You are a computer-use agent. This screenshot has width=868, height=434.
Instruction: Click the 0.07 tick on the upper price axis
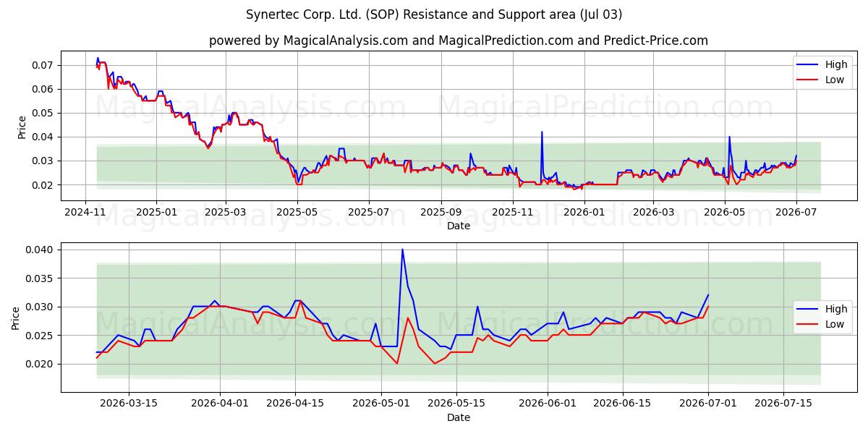click(x=43, y=65)
